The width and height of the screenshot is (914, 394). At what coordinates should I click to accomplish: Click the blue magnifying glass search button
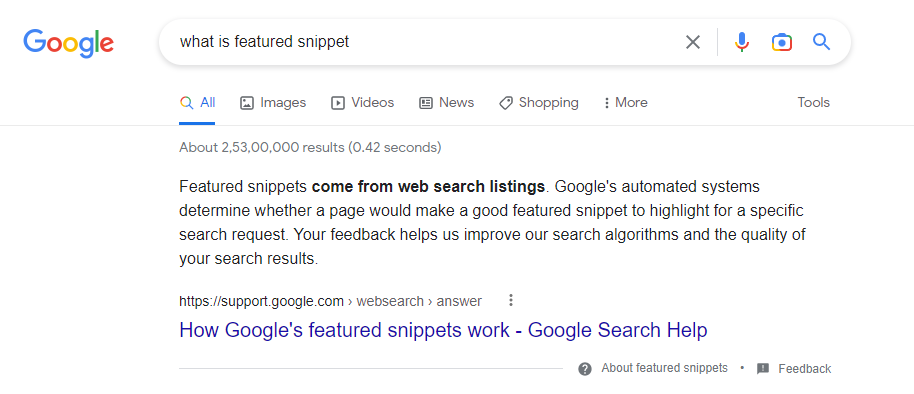point(821,42)
